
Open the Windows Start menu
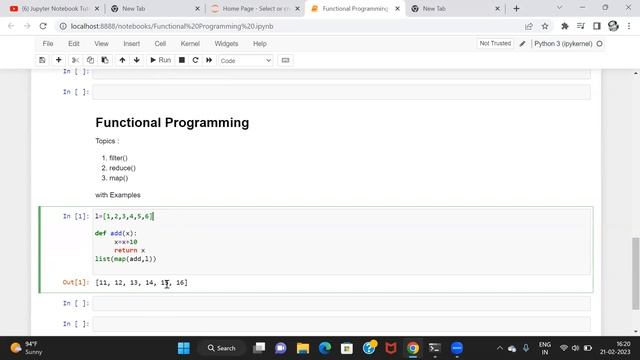click(x=184, y=348)
